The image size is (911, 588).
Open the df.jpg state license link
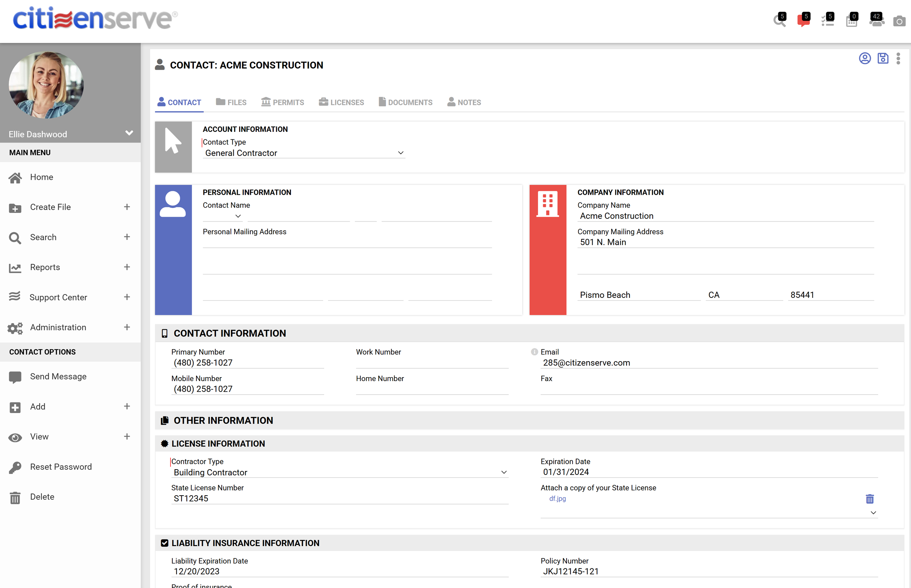coord(558,498)
